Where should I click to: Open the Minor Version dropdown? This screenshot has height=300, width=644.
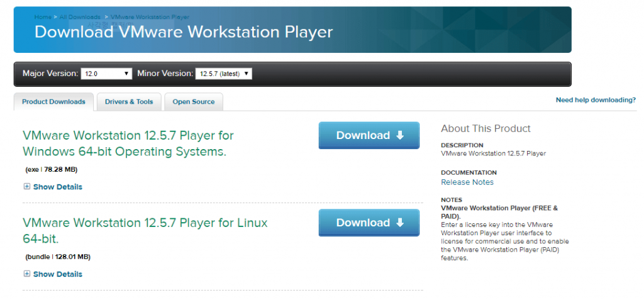coord(223,74)
